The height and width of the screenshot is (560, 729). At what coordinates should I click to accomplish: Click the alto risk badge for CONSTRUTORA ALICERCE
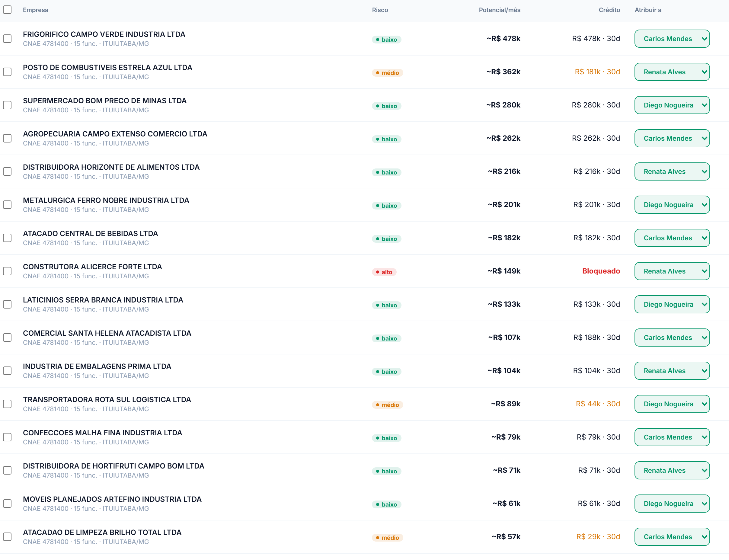(x=384, y=272)
